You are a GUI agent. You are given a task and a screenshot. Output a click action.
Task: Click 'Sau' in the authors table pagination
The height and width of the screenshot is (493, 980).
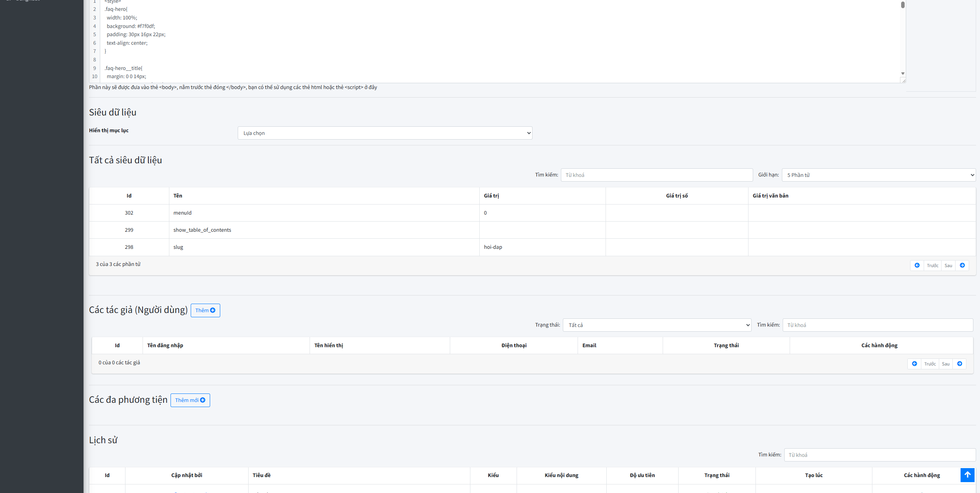pyautogui.click(x=945, y=364)
